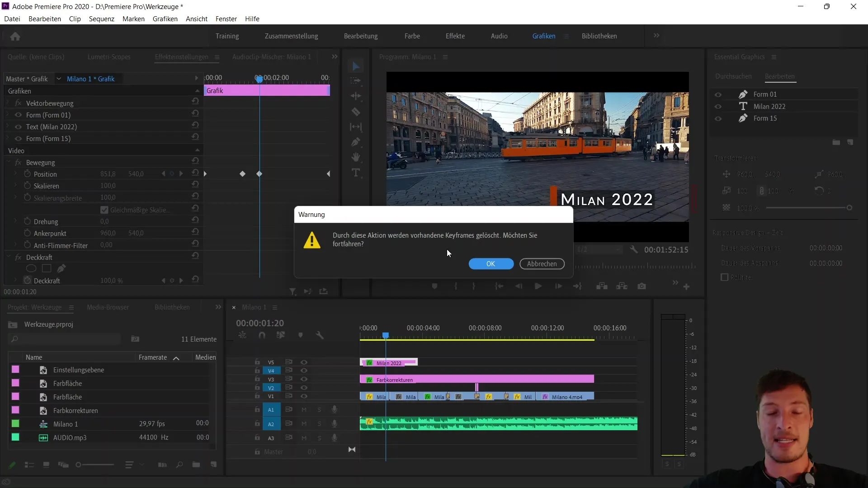Hide Milan 2022 text layer in Essential Graphics
This screenshot has width=868, height=488.
click(x=718, y=107)
